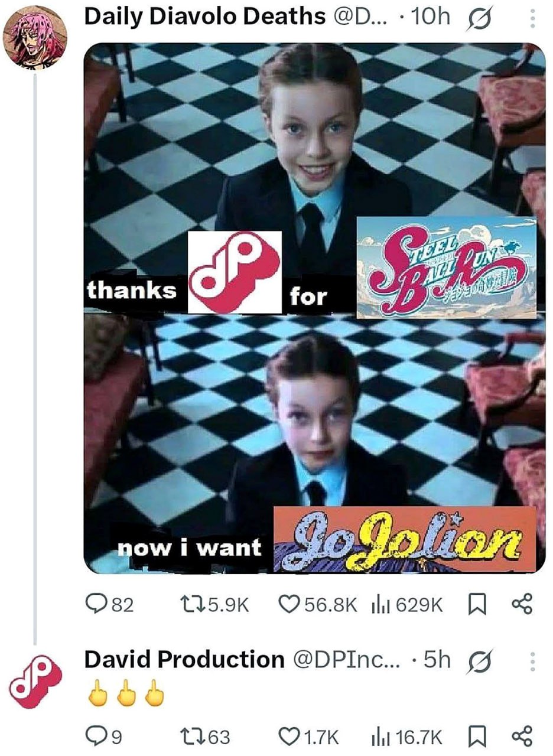Open the attached meme image thumbnail
The height and width of the screenshot is (756, 553).
(x=314, y=307)
